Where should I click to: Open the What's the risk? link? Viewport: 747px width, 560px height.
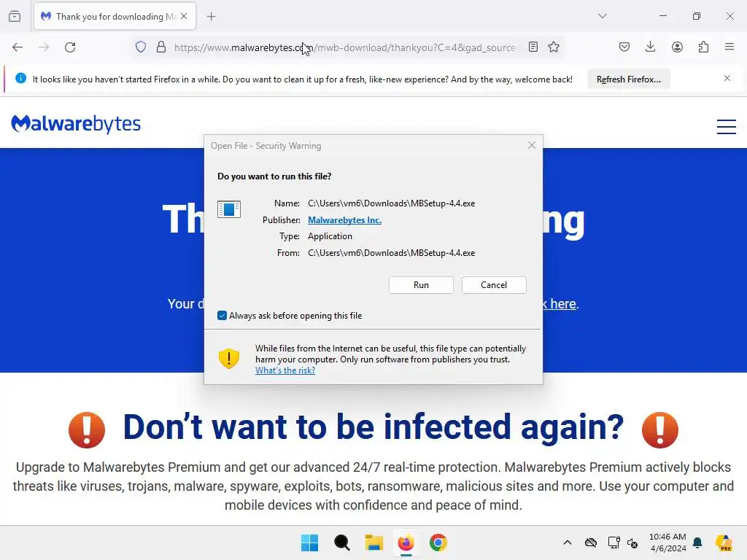click(x=285, y=370)
